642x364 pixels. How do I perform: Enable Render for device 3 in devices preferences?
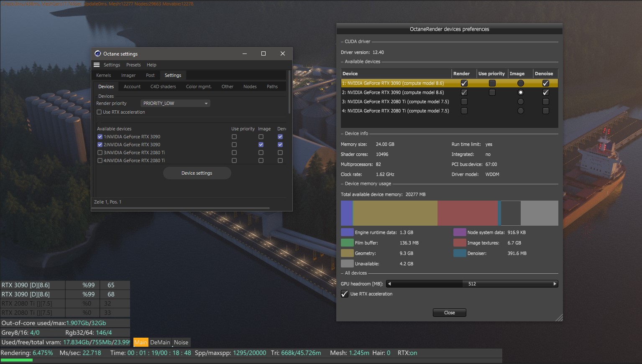[x=464, y=102]
